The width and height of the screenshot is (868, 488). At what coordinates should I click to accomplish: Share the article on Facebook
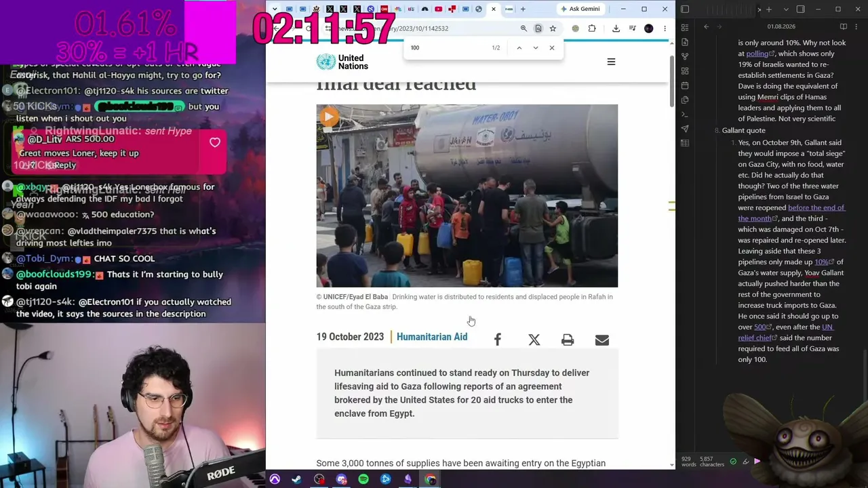point(497,340)
